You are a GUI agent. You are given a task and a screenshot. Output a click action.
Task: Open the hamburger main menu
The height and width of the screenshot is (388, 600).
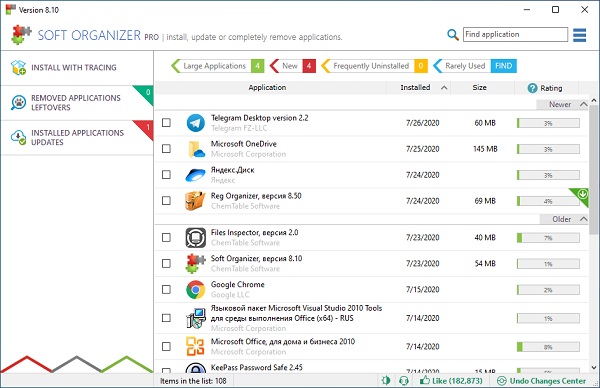tap(579, 35)
